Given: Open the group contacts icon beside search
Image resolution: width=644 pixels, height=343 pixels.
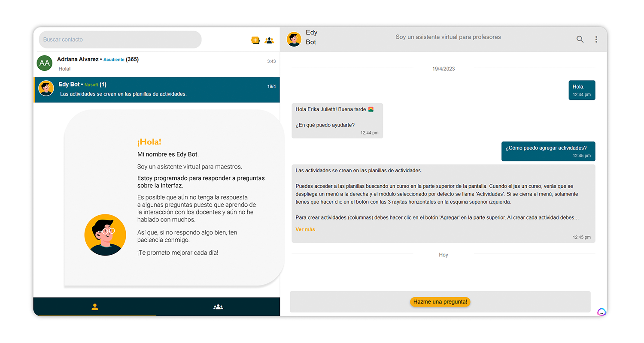Looking at the screenshot, I should click(x=269, y=40).
